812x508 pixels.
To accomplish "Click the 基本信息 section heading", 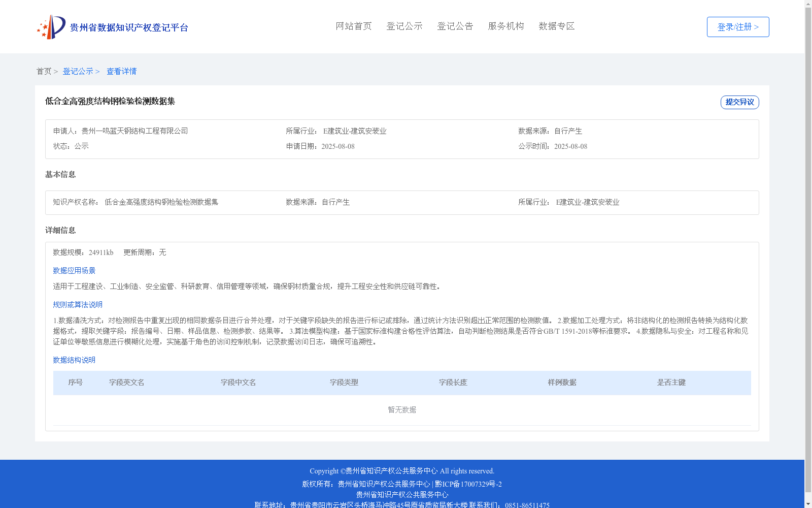I will pos(60,175).
